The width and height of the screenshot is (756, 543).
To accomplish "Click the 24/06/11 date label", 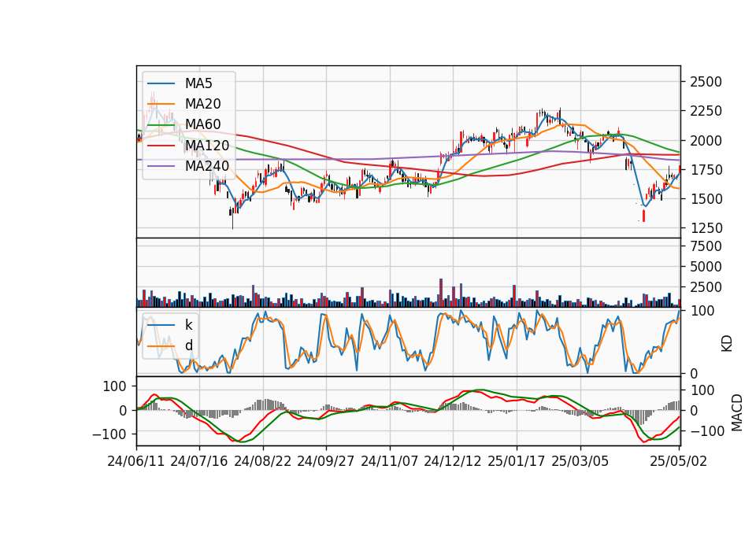I will coord(136,461).
